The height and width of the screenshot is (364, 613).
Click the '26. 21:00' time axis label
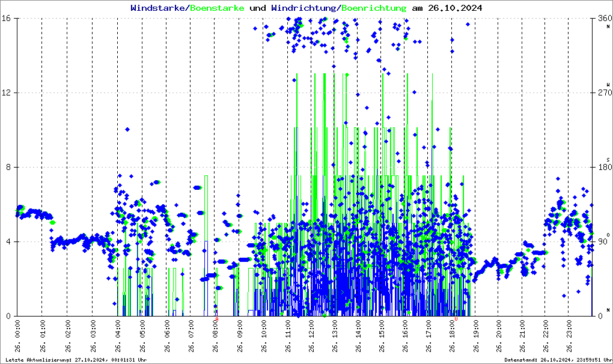(x=522, y=336)
